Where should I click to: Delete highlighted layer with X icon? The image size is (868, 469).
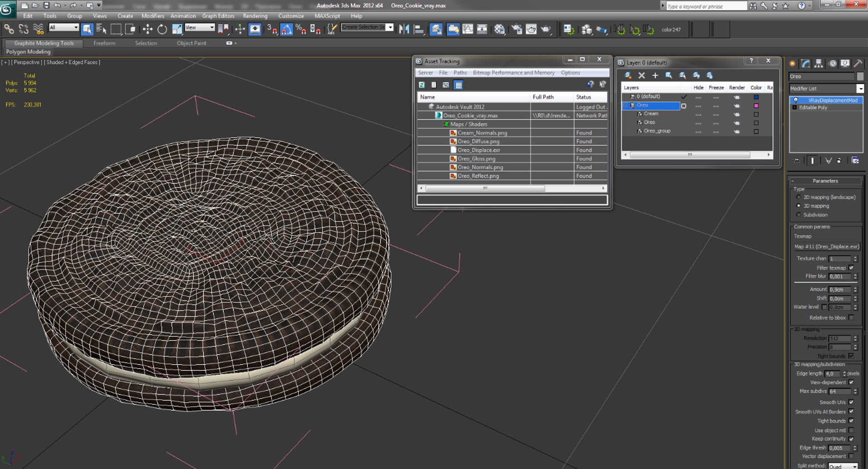point(642,75)
